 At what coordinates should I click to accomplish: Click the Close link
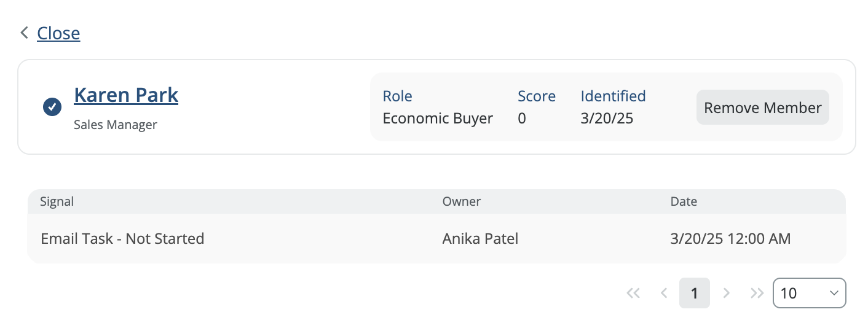[58, 33]
